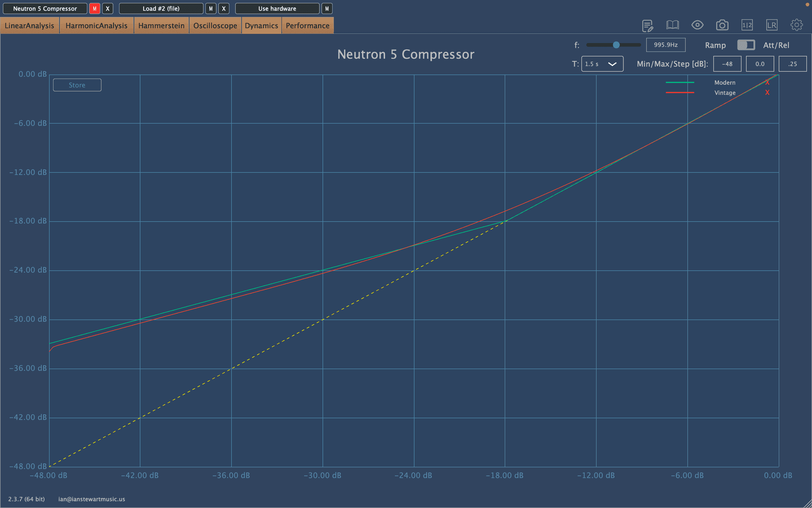This screenshot has width=812, height=508.
Task: Edit the Step value field .25
Action: pyautogui.click(x=793, y=64)
